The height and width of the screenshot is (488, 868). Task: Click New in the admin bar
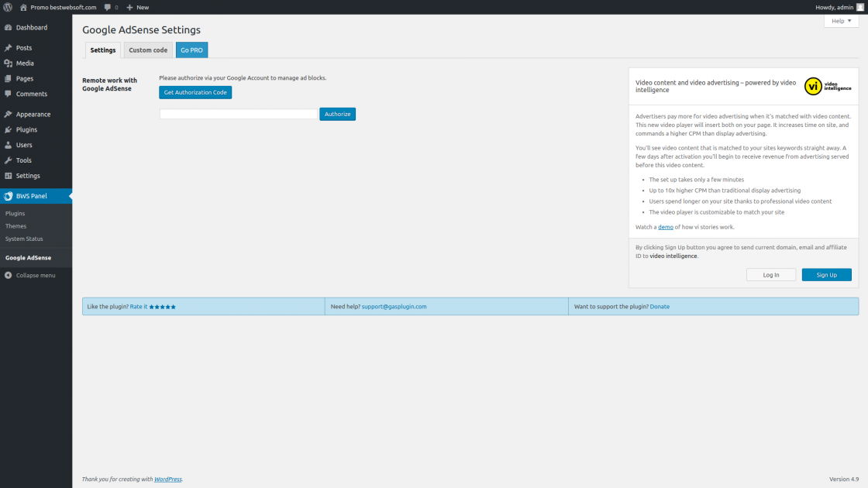pos(143,7)
